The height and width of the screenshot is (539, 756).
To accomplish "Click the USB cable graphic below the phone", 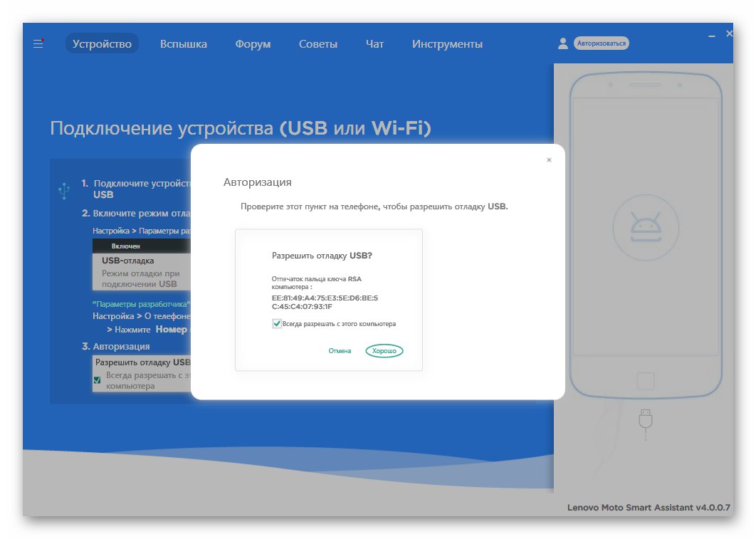I will [645, 420].
